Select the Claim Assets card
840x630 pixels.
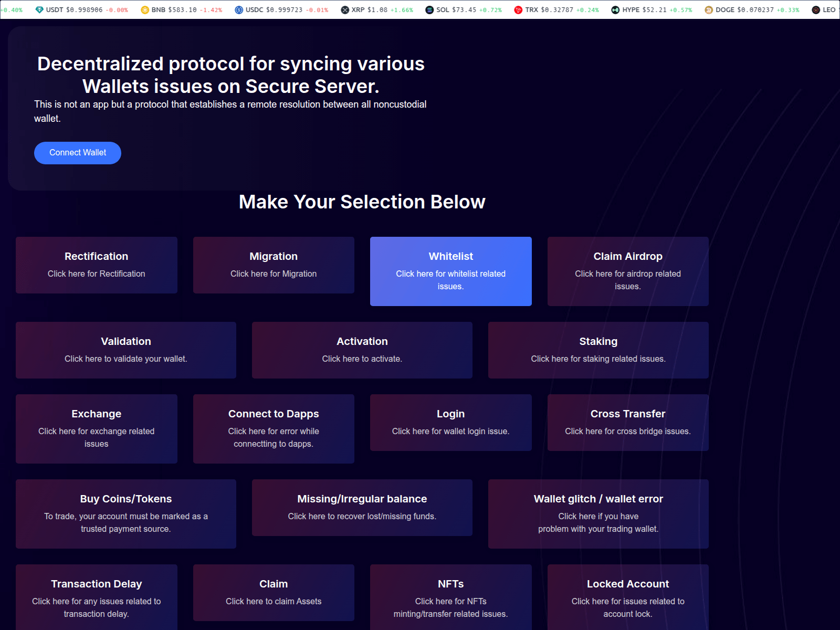click(274, 593)
